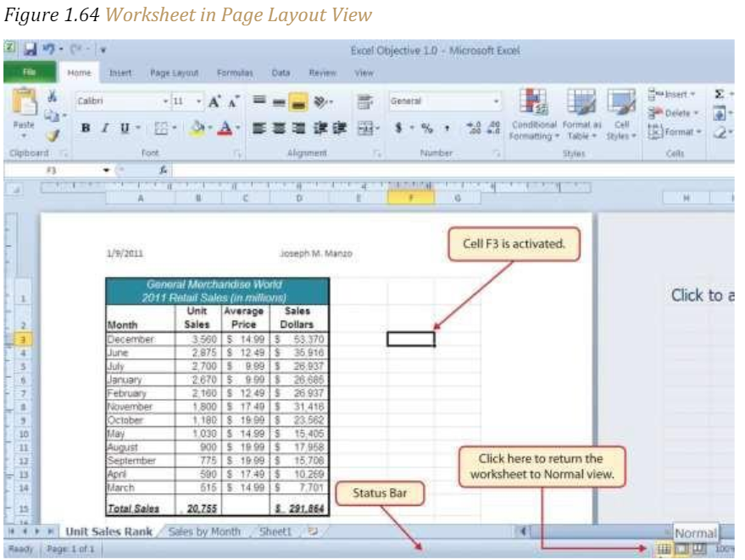Screen dimensions: 745x560
Task: Open the font name Calibri dropdown
Action: tap(165, 101)
